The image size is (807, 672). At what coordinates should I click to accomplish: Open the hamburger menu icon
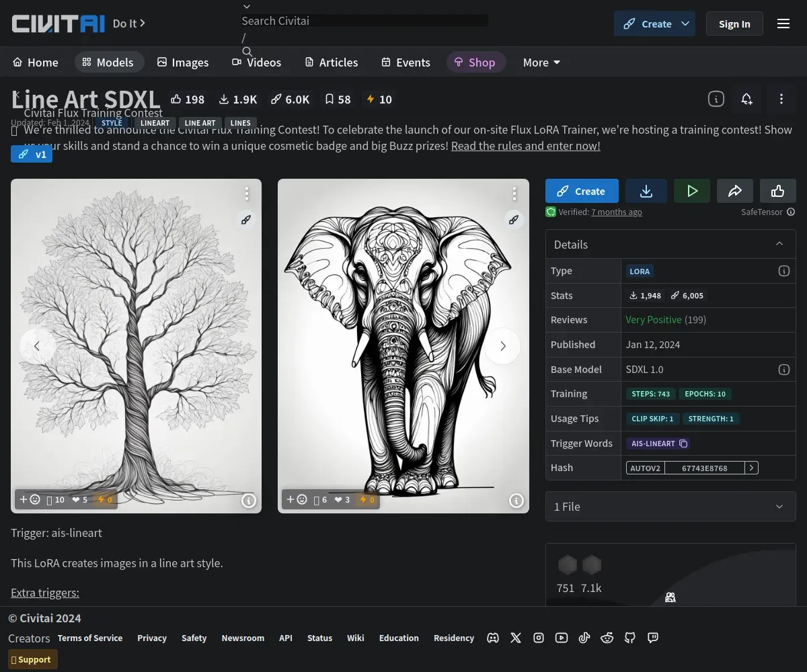pyautogui.click(x=783, y=24)
